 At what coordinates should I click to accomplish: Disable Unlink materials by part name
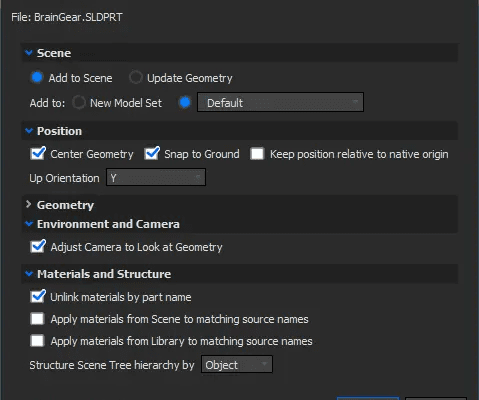(38, 296)
